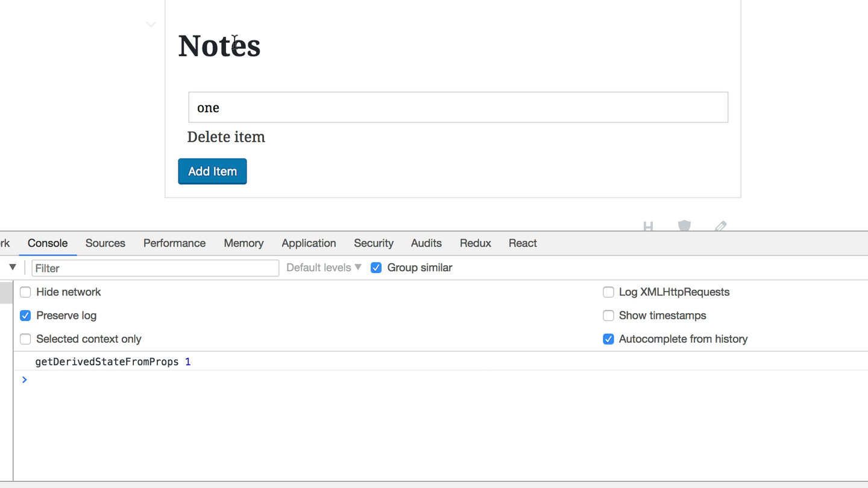Toggle the Group similar checkbox
Viewport: 868px width, 488px height.
click(376, 267)
